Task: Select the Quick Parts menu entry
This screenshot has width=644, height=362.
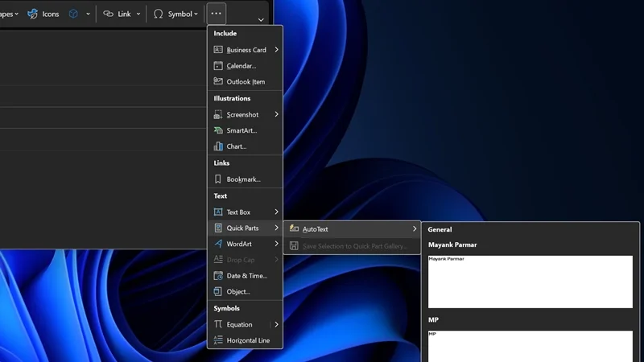Action: 245,228
